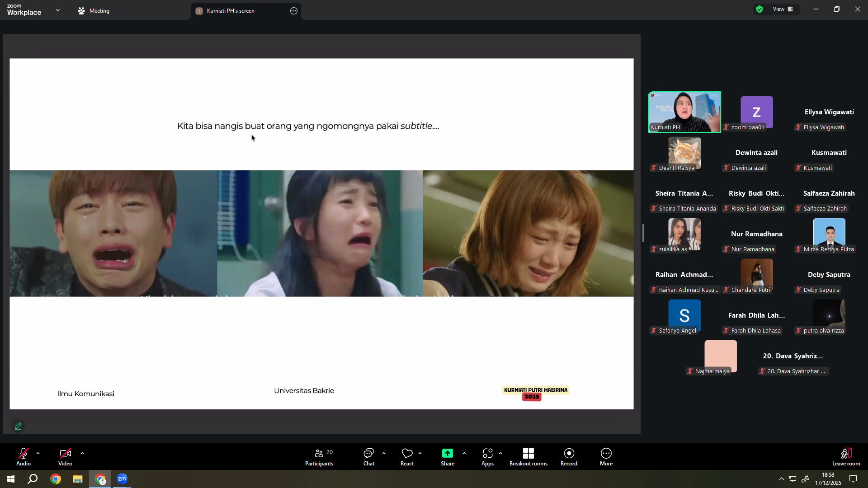Select Sefanya Angel participant tile

[x=684, y=315]
